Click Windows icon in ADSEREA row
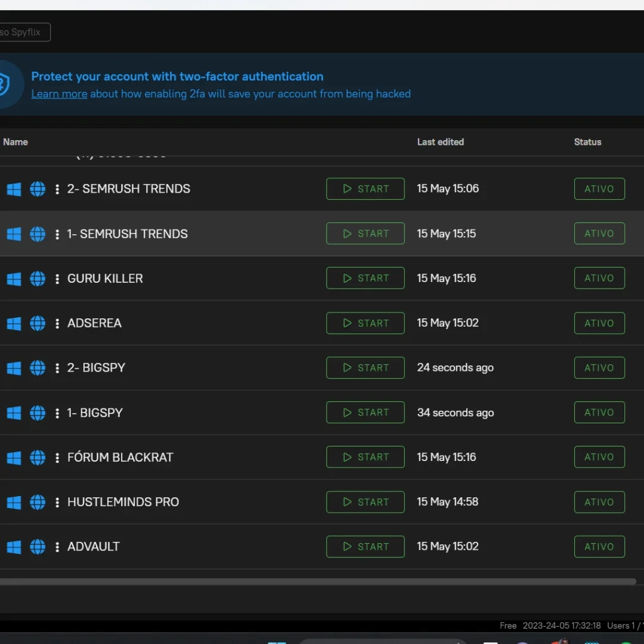 point(14,324)
